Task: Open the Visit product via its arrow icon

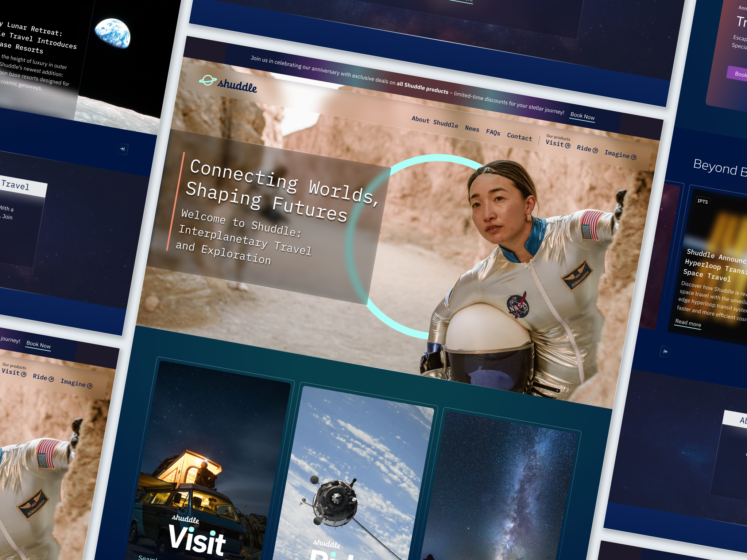Action: (568, 145)
